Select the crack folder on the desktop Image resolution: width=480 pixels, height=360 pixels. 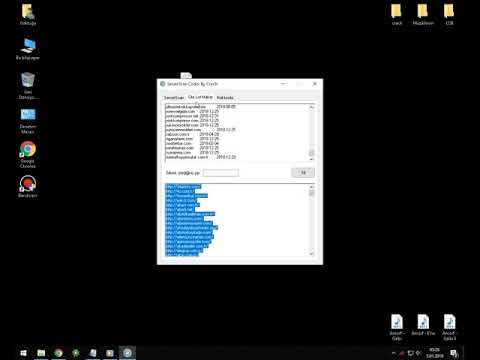(x=397, y=14)
